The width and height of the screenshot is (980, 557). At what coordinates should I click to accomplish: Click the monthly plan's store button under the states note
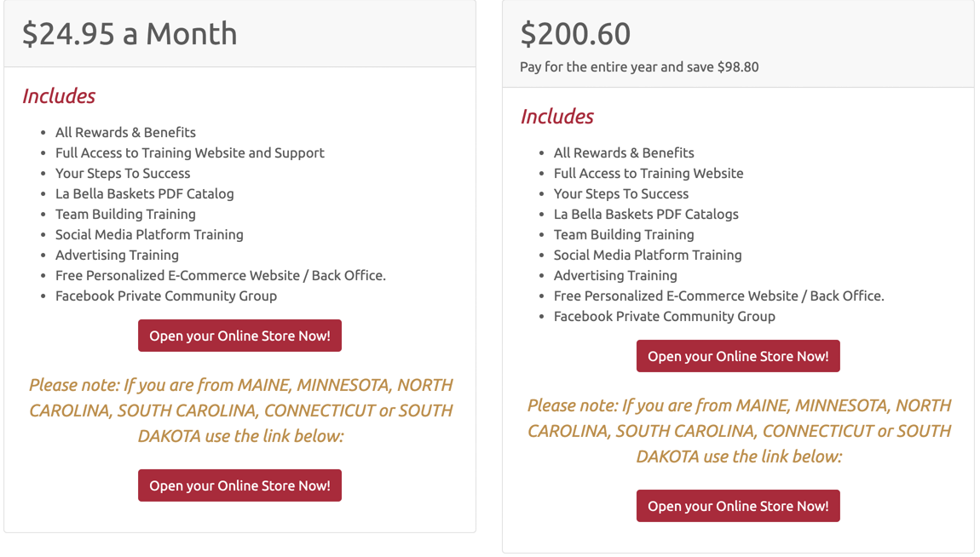(x=239, y=485)
